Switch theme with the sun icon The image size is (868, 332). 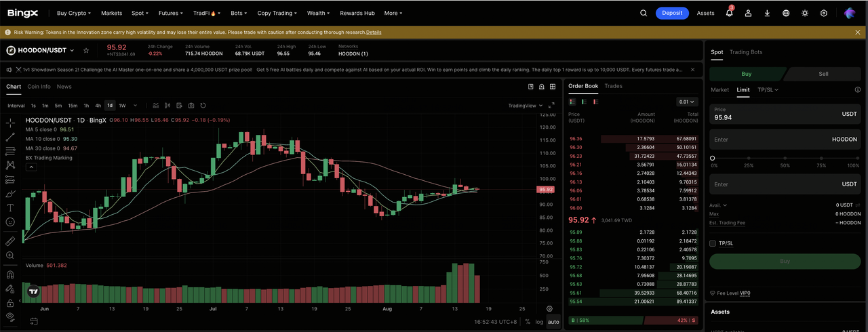coord(805,13)
